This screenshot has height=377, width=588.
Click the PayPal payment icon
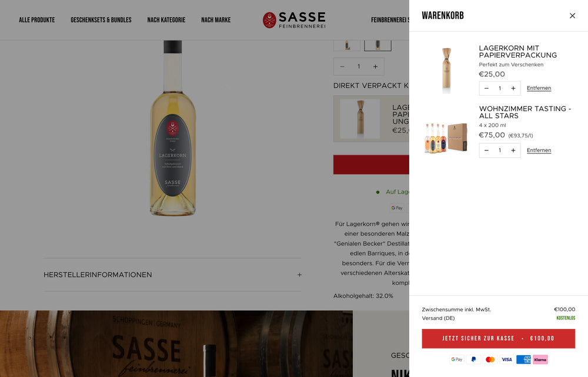point(473,359)
